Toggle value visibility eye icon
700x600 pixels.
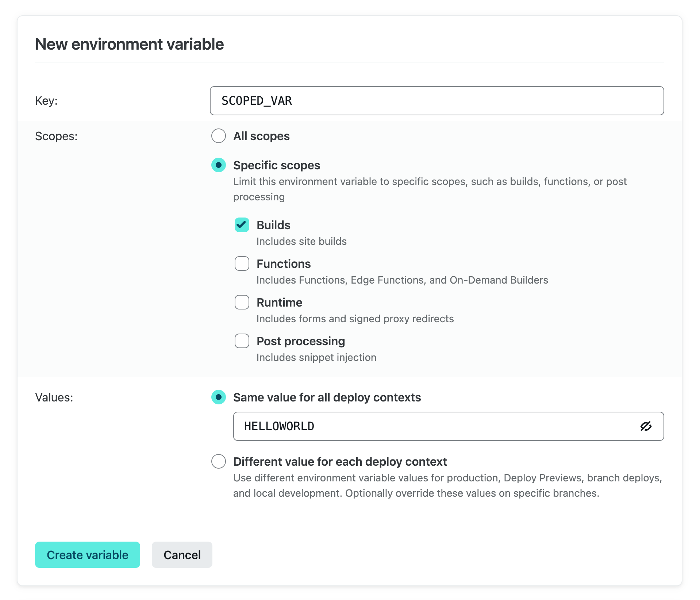pos(646,426)
